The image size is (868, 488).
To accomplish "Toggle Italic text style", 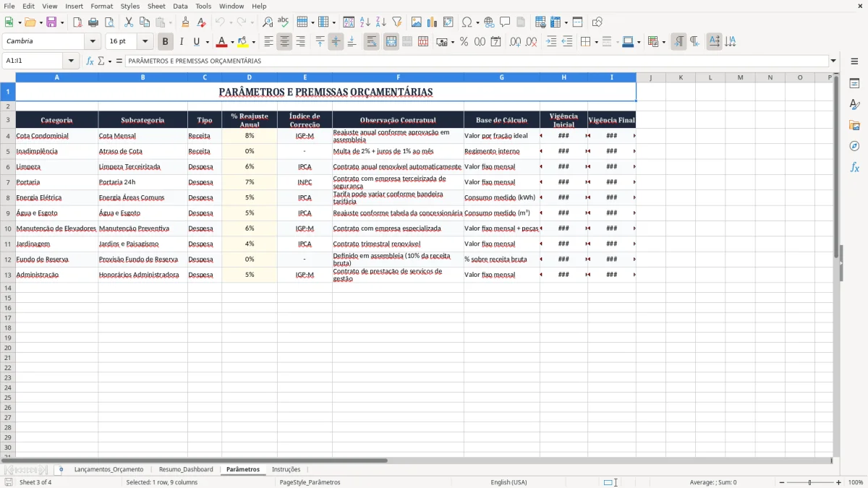I will click(181, 42).
